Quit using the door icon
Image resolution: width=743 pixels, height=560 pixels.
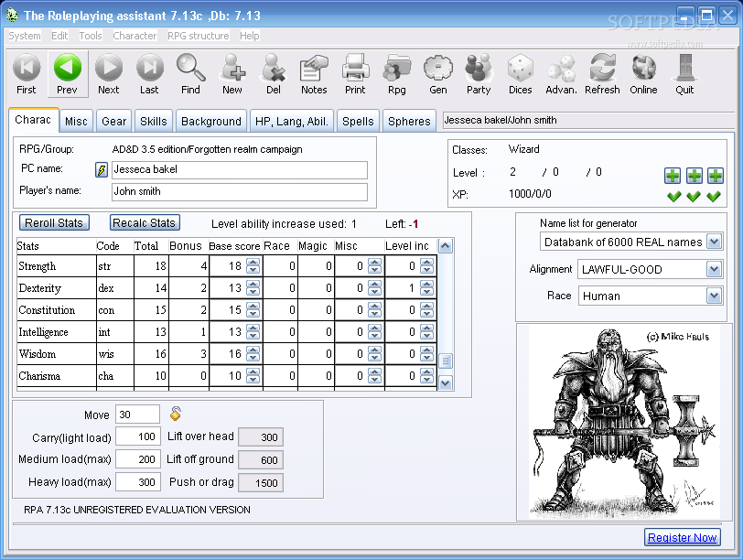tap(684, 74)
